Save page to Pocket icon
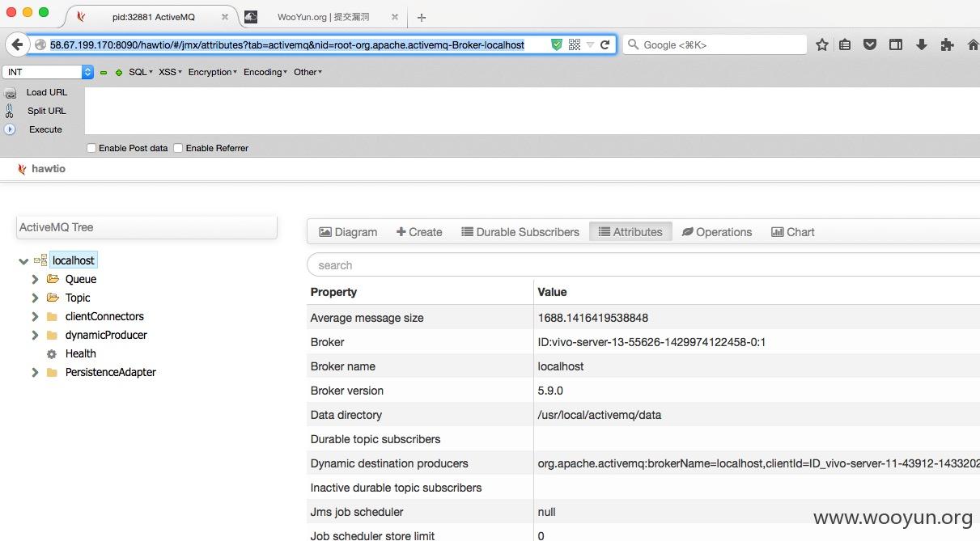 click(870, 44)
